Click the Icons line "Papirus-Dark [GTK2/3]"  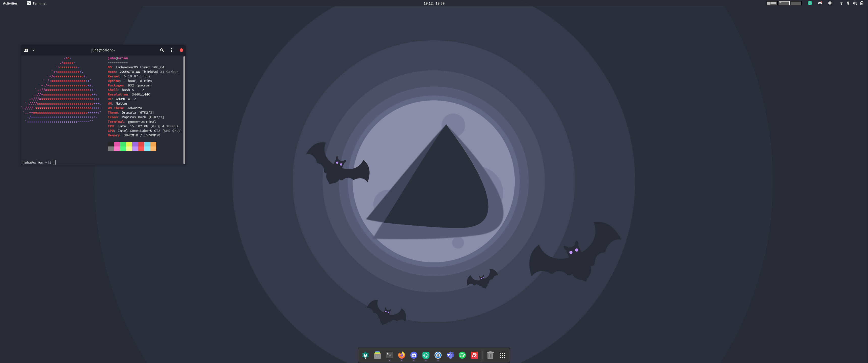[x=136, y=117]
